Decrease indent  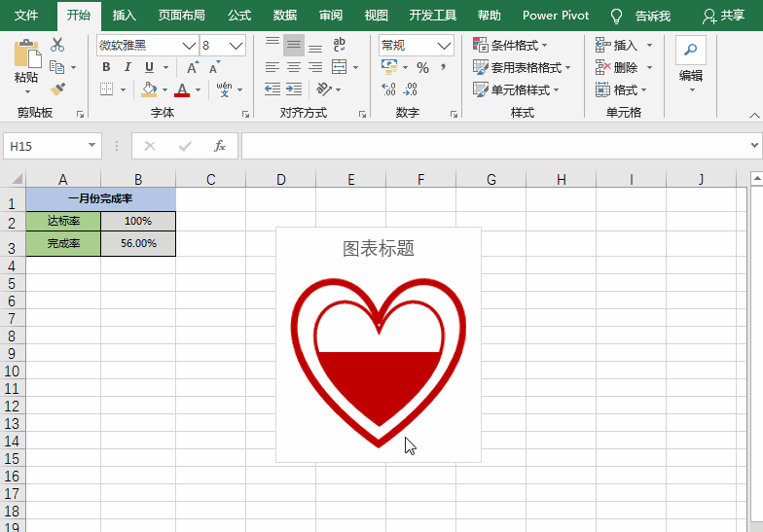pos(272,89)
